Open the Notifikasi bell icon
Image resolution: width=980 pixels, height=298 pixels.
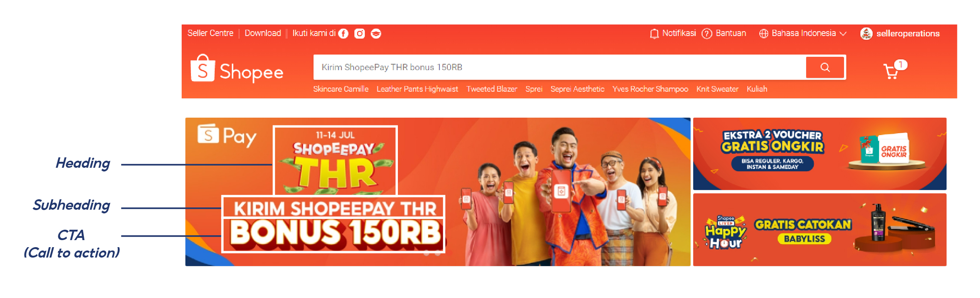pos(654,34)
